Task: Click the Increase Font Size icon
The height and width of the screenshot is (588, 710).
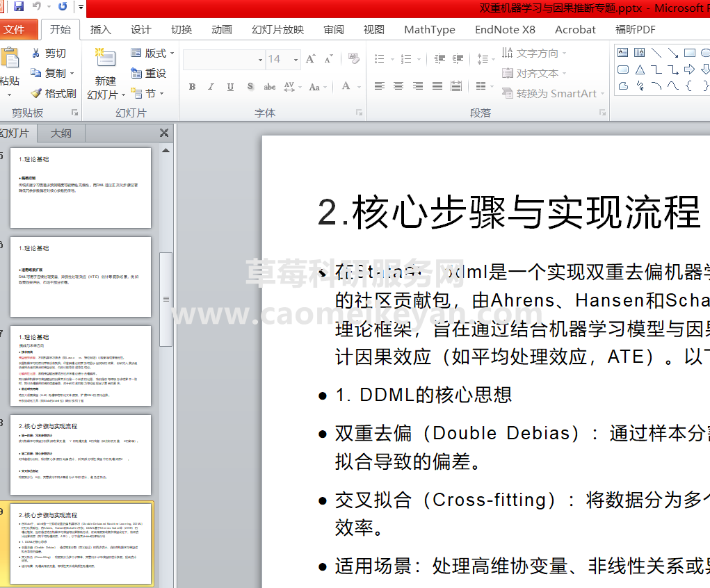Action: (x=311, y=59)
